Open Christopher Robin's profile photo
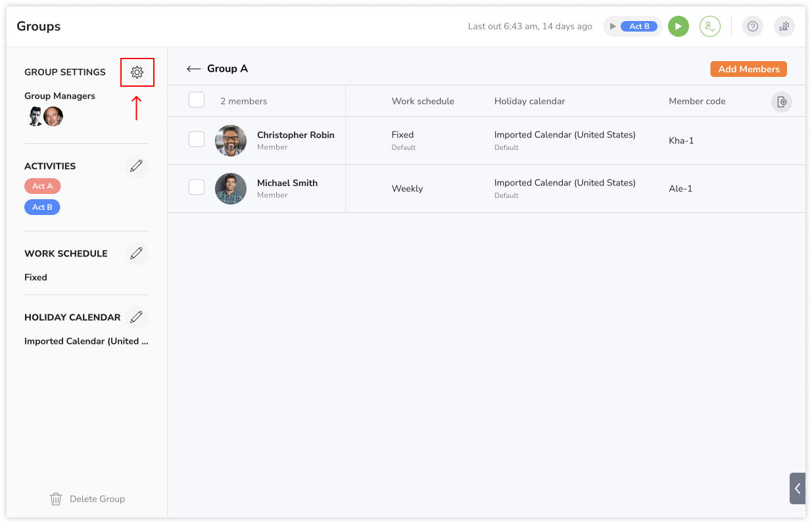This screenshot has width=812, height=524. point(231,141)
